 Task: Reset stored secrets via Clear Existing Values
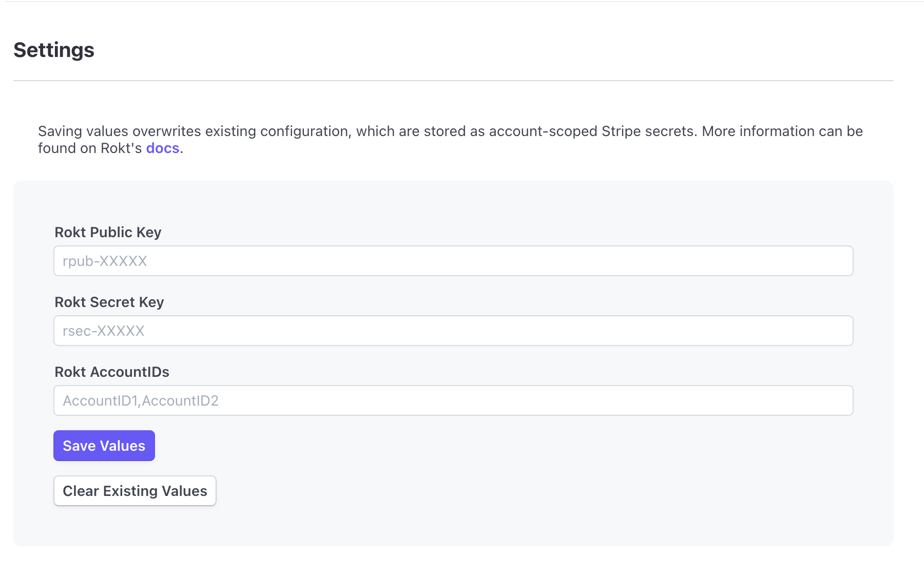pos(135,491)
